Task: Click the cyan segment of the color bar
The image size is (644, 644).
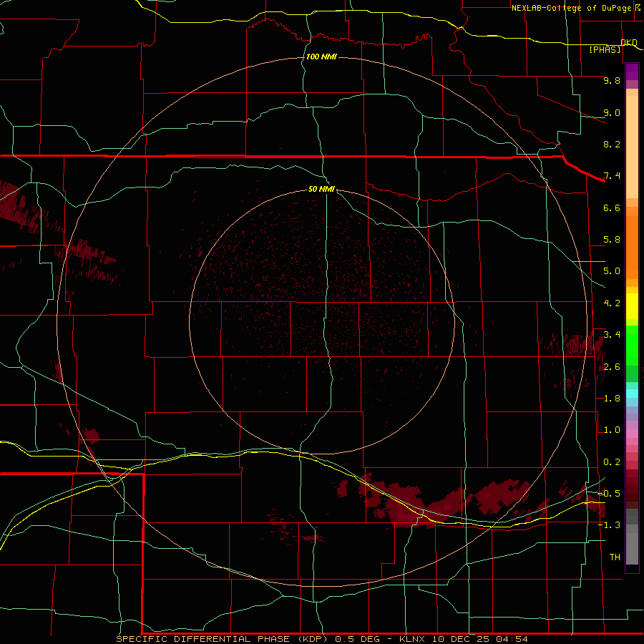Action: coord(632,394)
